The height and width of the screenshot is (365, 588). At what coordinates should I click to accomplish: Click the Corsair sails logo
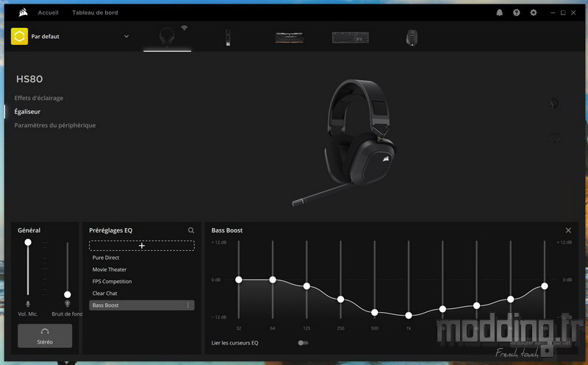click(23, 13)
